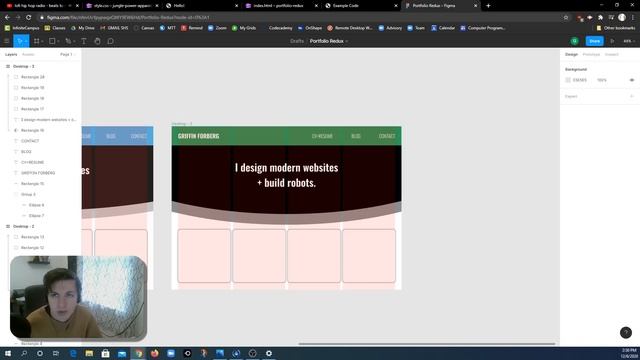
Task: Open a new browser tab
Action: [488, 6]
